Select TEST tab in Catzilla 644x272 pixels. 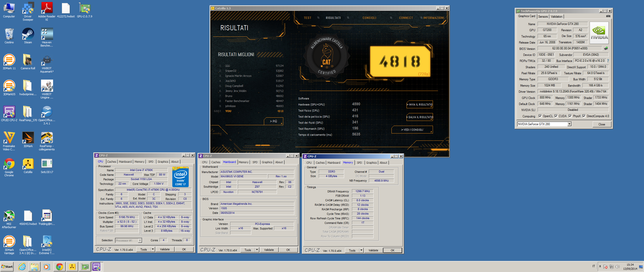307,18
